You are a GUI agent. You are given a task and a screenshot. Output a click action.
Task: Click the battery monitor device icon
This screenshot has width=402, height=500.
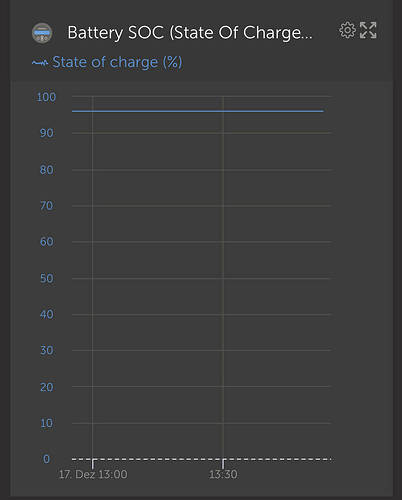tap(42, 33)
